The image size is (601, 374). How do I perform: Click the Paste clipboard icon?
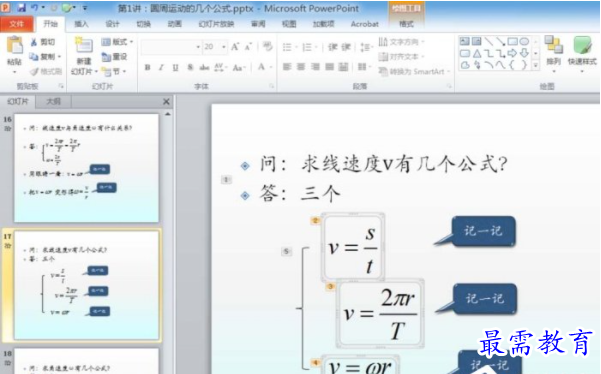(x=15, y=46)
